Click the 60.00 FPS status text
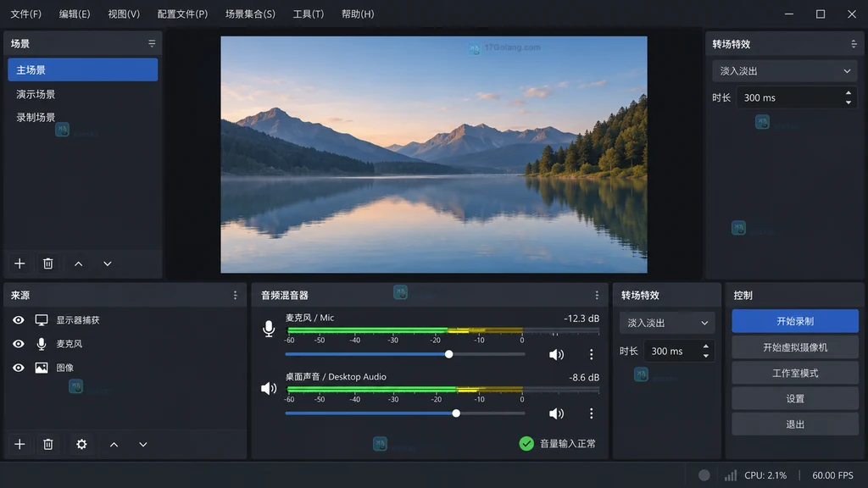Viewport: 868px width, 488px height. pyautogui.click(x=832, y=475)
